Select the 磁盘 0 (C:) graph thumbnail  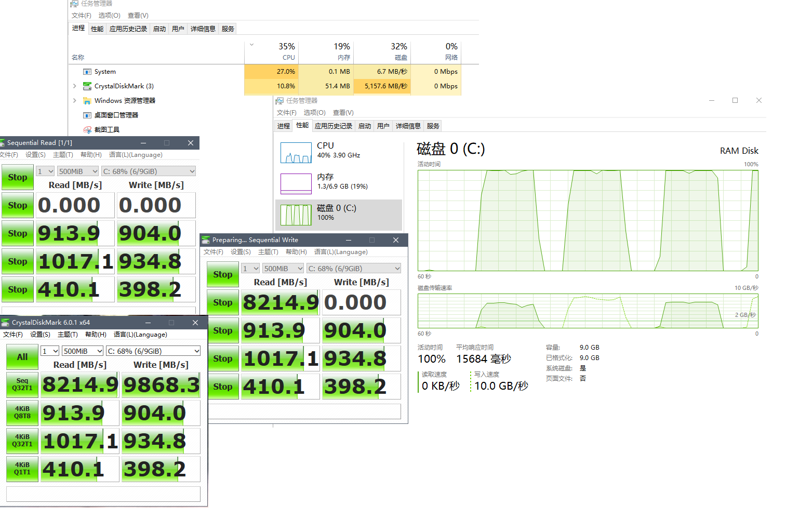[296, 215]
